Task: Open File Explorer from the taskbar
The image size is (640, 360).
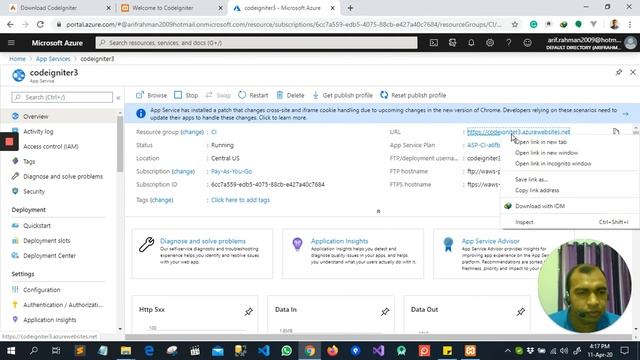Action: (126, 351)
